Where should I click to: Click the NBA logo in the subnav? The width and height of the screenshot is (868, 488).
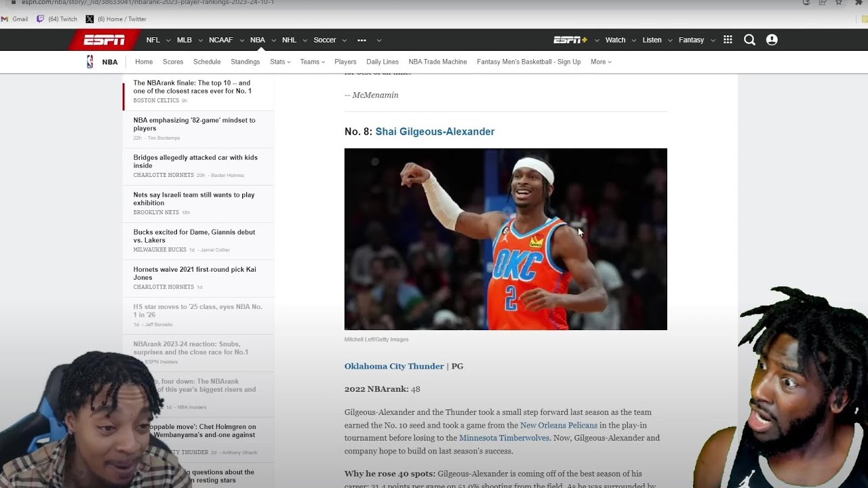[90, 62]
